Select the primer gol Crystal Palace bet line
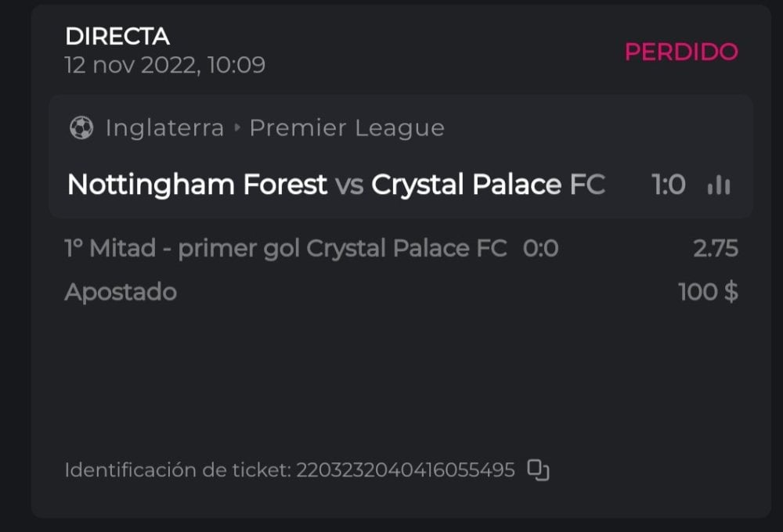This screenshot has width=783, height=532. (x=285, y=249)
